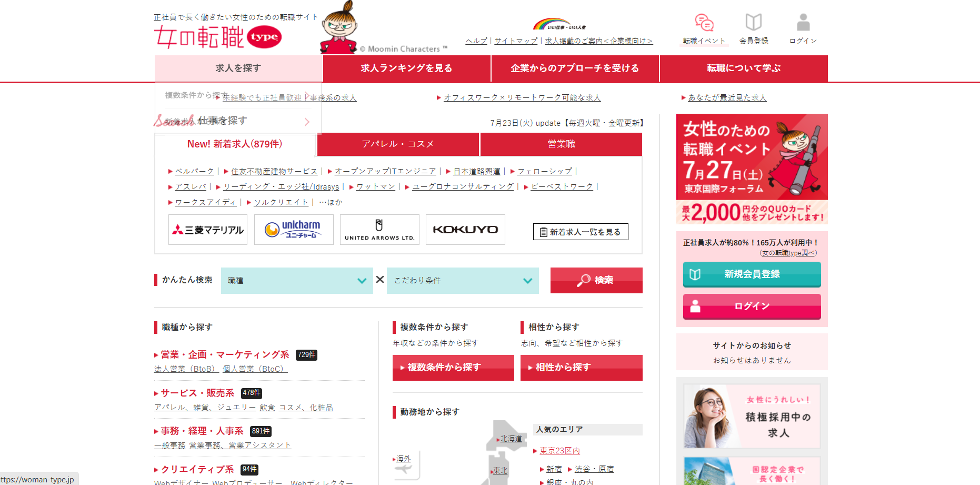The width and height of the screenshot is (980, 485).
Task: Open 求人ランキングを見る menu
Action: [406, 68]
